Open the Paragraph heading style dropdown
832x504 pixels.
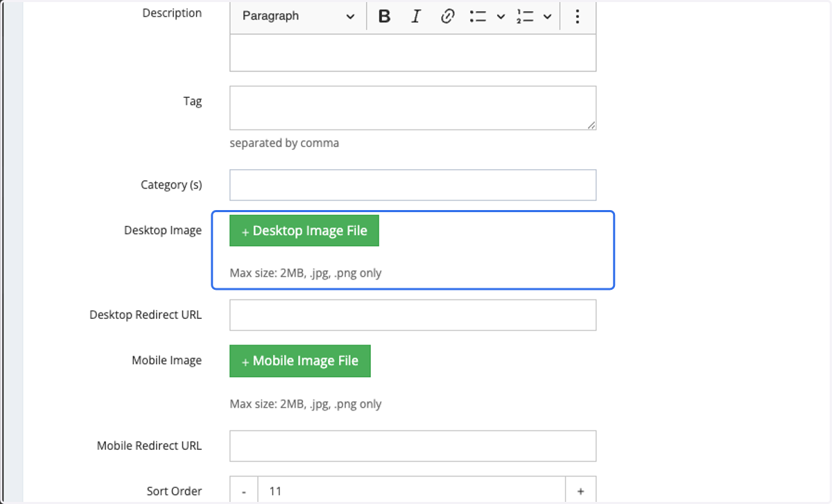[x=298, y=17]
